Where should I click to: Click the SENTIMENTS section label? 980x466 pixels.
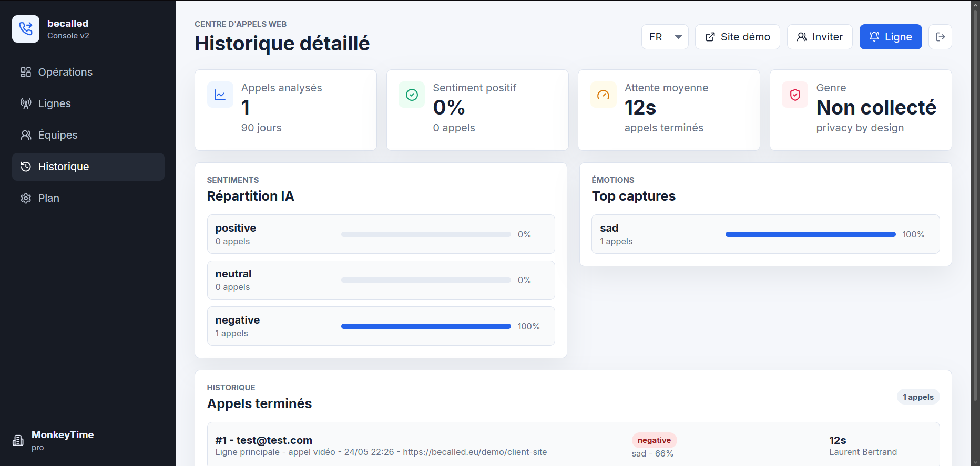(233, 180)
